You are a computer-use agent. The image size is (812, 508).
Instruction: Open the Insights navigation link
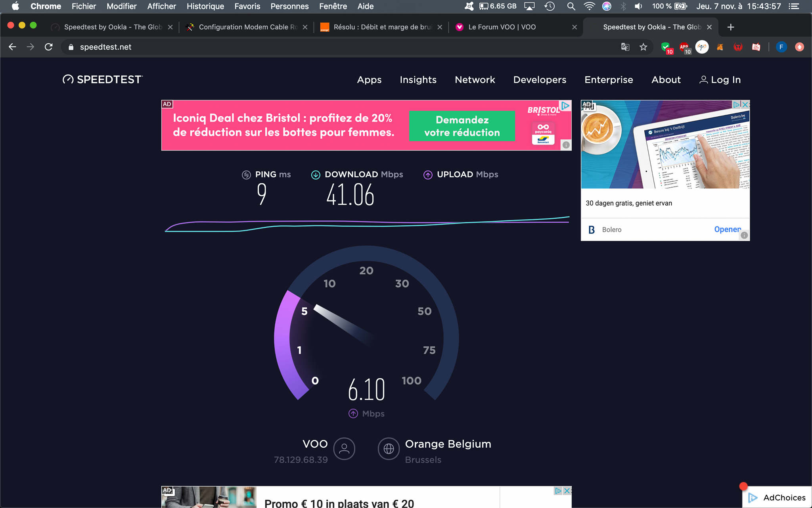[x=418, y=80]
